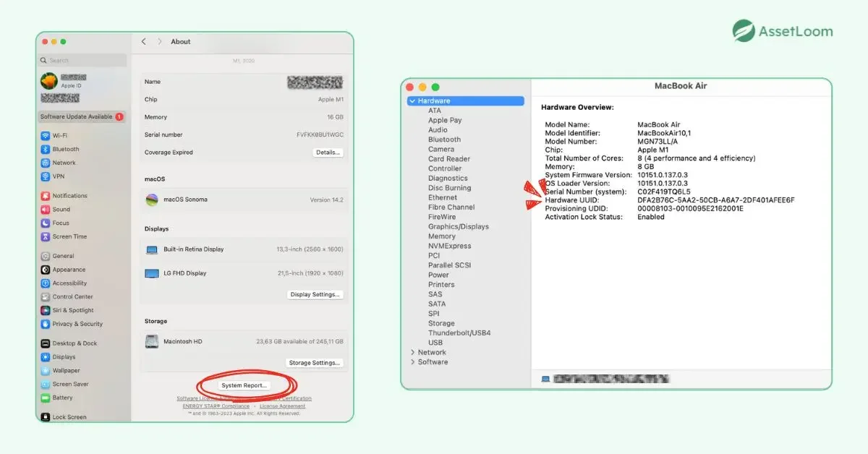This screenshot has width=868, height=454.
Task: Focus the Search field in System Settings
Action: pyautogui.click(x=82, y=61)
